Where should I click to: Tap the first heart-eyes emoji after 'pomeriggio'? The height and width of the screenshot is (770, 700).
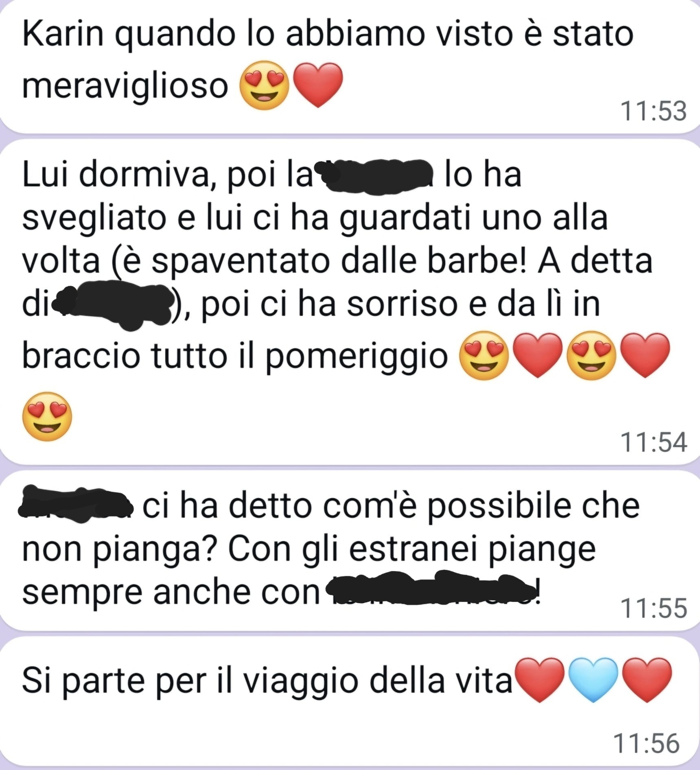[x=483, y=355]
